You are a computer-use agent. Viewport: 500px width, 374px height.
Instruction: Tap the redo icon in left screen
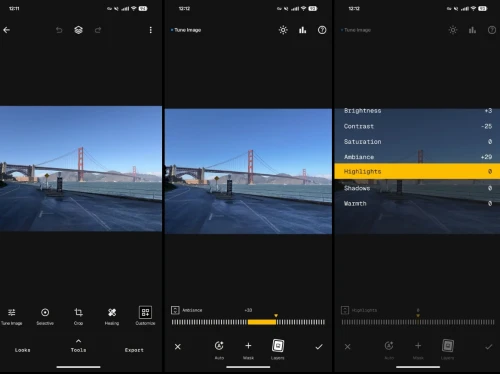pyautogui.click(x=98, y=30)
